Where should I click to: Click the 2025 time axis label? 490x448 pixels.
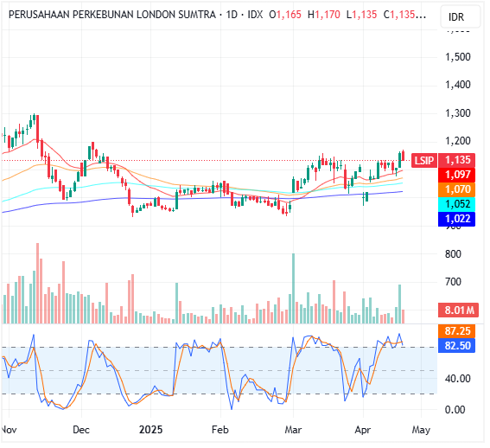click(x=150, y=430)
